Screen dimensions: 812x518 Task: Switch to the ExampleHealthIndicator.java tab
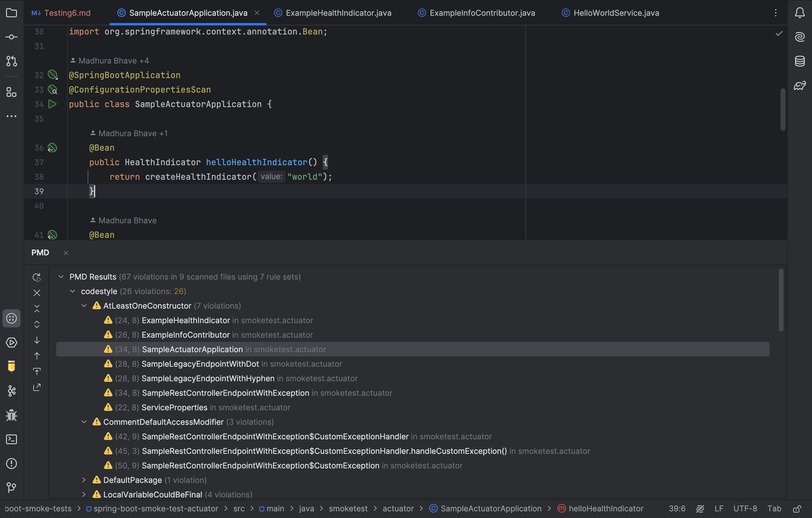click(x=338, y=13)
